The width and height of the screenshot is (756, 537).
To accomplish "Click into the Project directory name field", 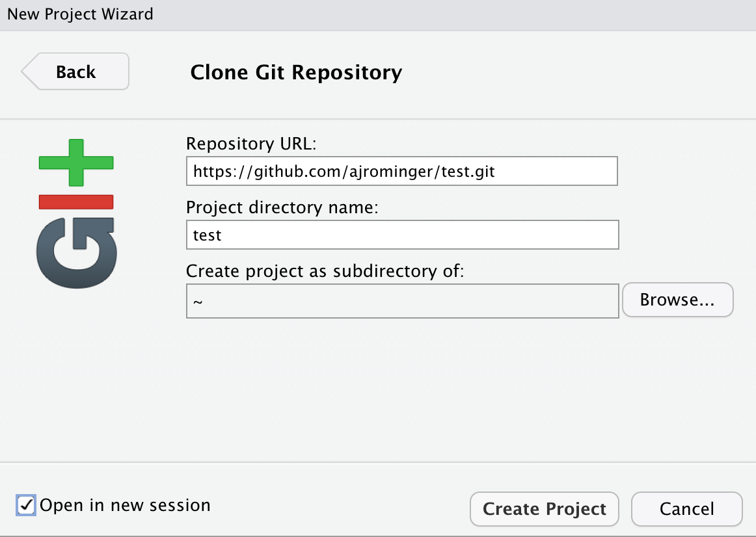I will [401, 235].
